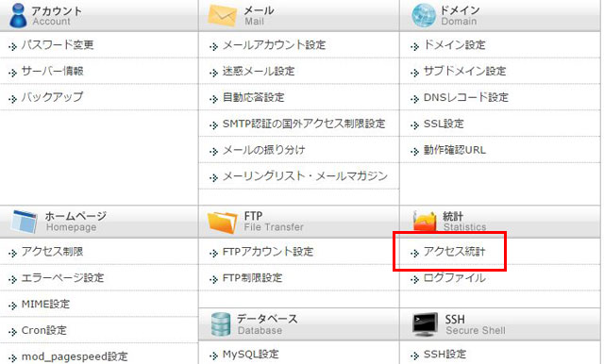Go to ドメイン設定
604x364 pixels.
(x=454, y=45)
